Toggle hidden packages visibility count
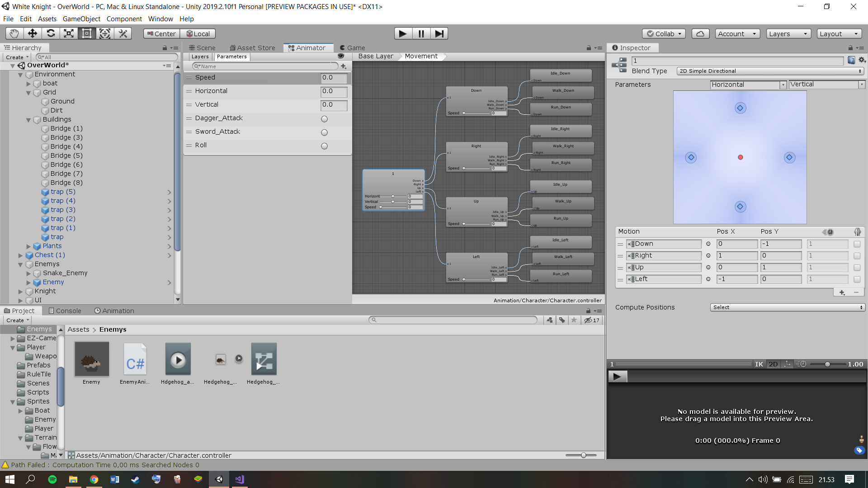The image size is (868, 488). (592, 320)
